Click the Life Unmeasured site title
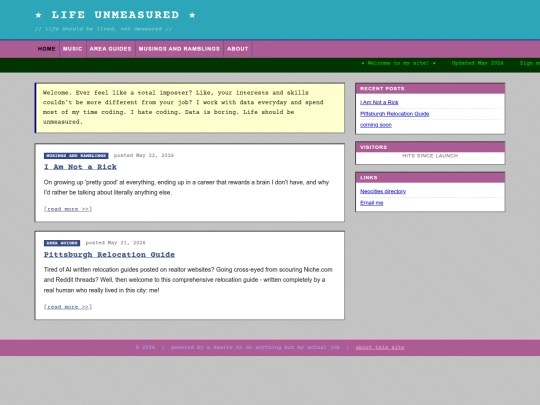Image resolution: width=540 pixels, height=405 pixels. tap(115, 15)
